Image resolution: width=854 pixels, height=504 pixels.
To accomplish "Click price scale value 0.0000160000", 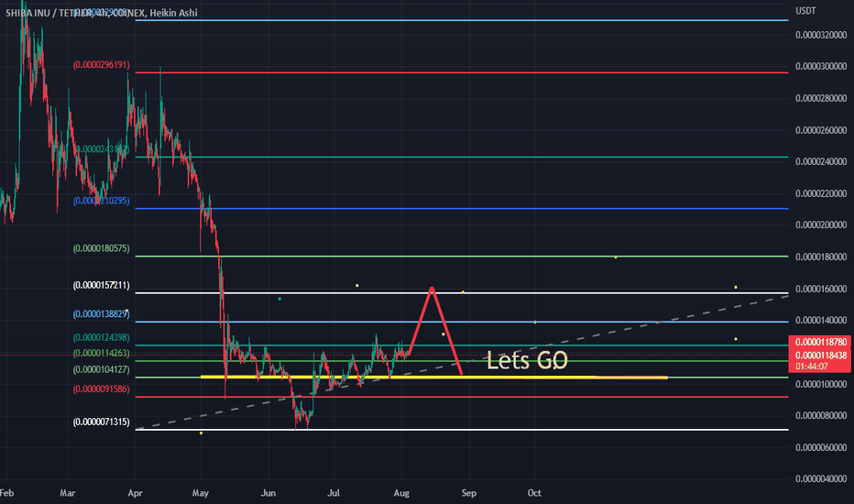I will [821, 289].
